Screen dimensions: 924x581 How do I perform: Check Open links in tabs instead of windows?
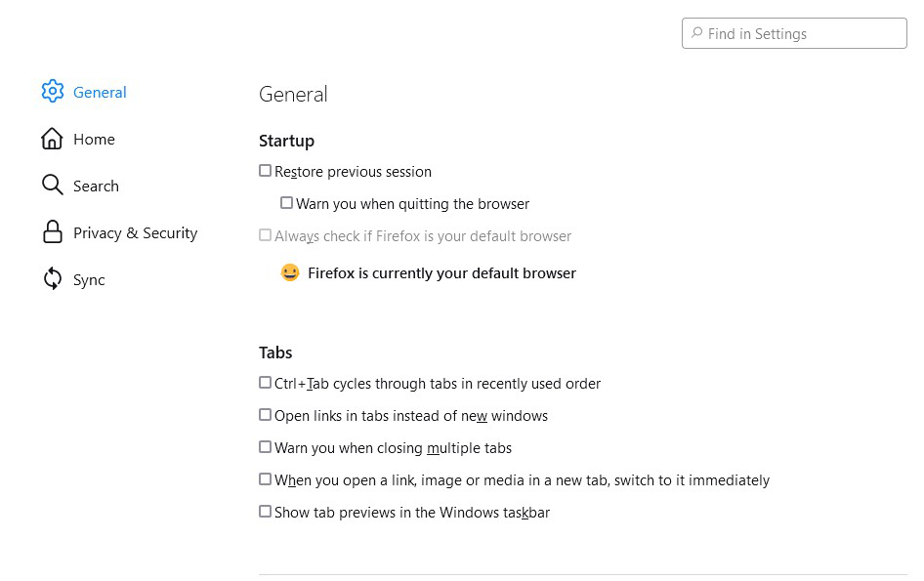[266, 415]
